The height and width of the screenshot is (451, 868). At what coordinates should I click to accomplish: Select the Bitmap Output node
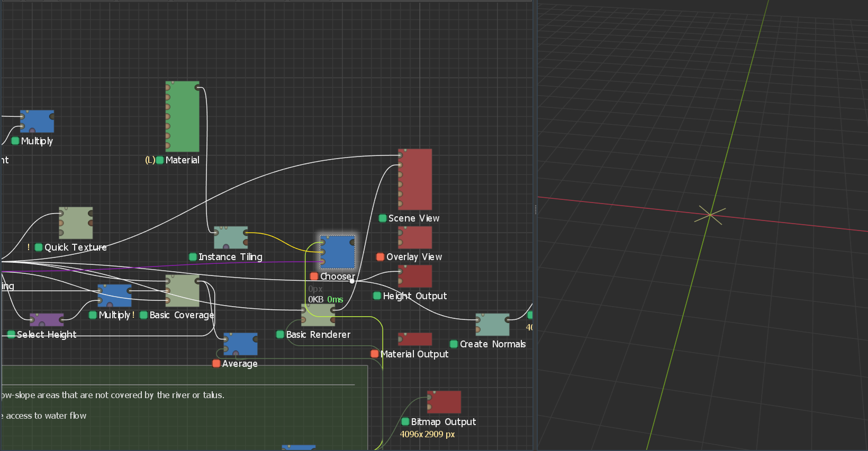coord(444,402)
